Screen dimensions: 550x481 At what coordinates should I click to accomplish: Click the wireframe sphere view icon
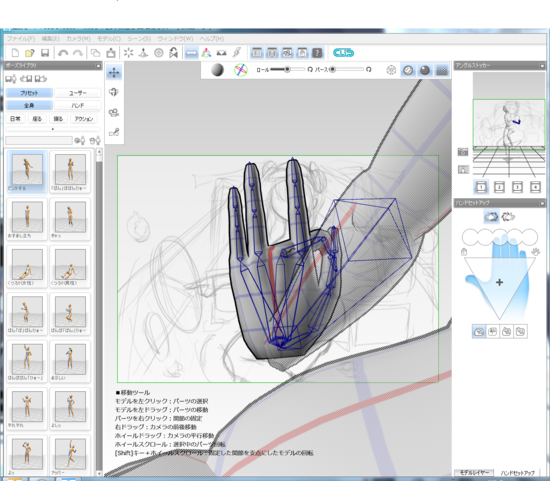(x=391, y=70)
